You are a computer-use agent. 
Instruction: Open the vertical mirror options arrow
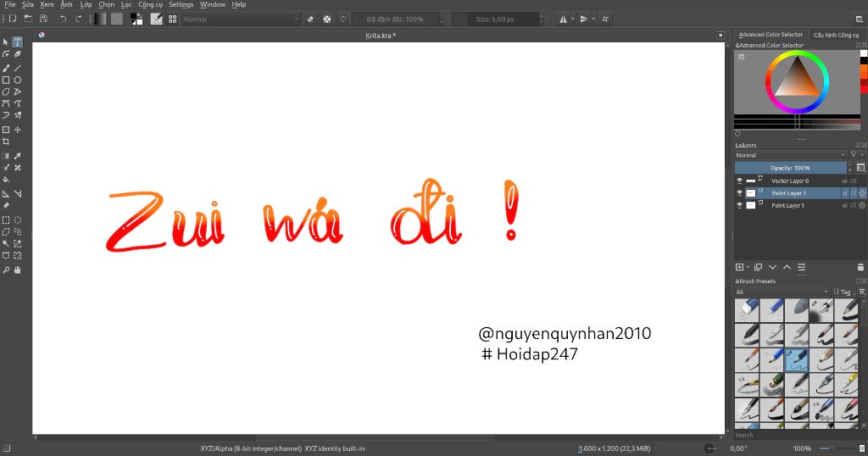click(x=593, y=19)
